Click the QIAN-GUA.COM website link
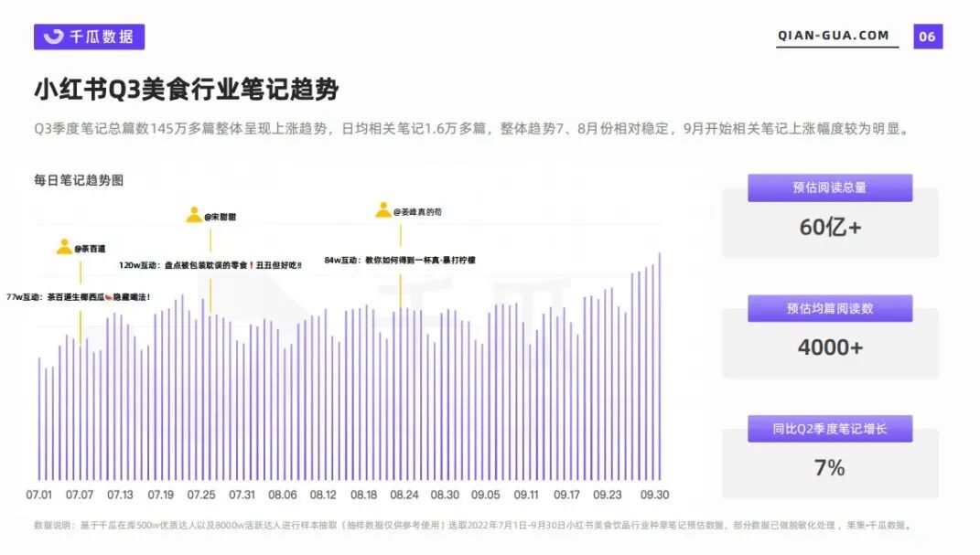Viewport: 980px width, 555px height. [x=833, y=36]
